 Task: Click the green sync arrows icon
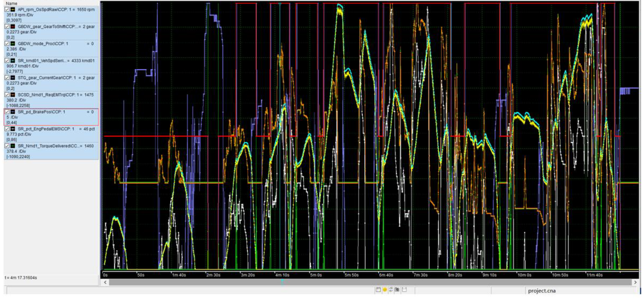[391, 290]
